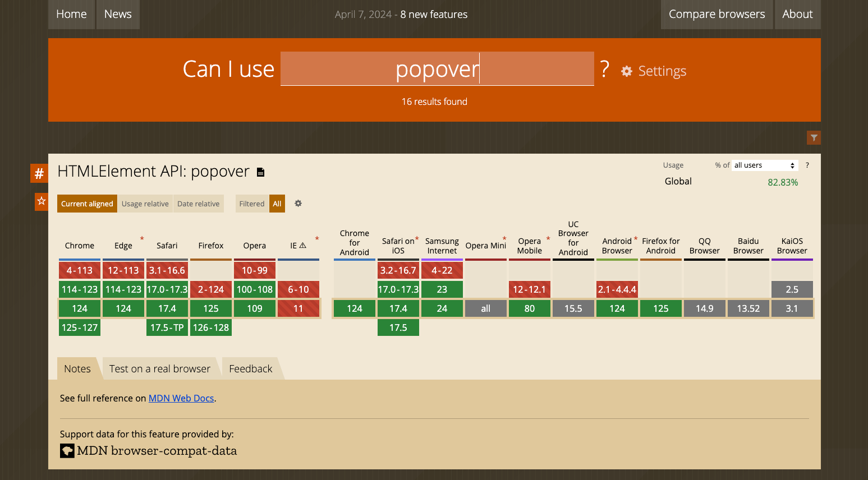Toggle the All results filter
Image resolution: width=868 pixels, height=480 pixels.
[x=277, y=203]
